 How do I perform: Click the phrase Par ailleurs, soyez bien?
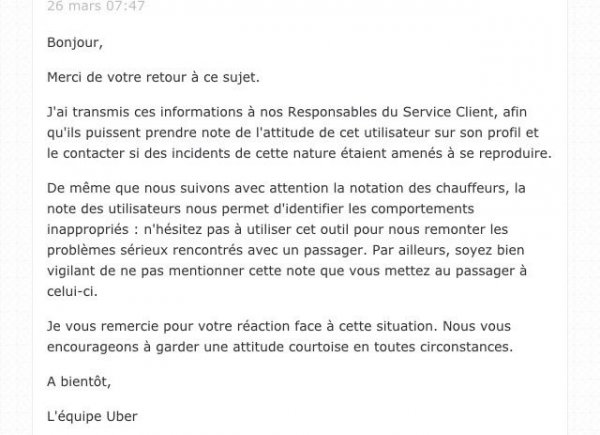pyautogui.click(x=448, y=250)
